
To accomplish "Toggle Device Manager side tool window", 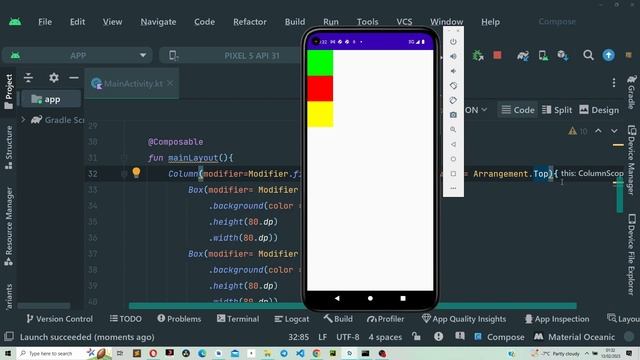I will pos(632,160).
